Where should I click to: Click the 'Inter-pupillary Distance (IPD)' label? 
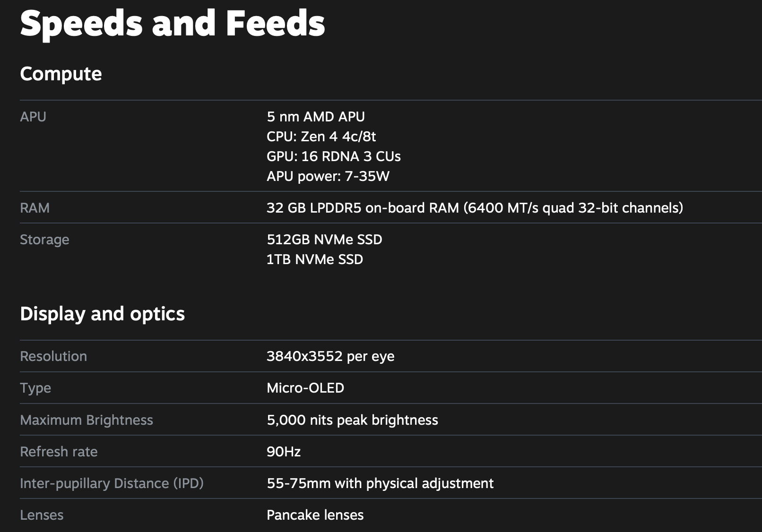112,483
